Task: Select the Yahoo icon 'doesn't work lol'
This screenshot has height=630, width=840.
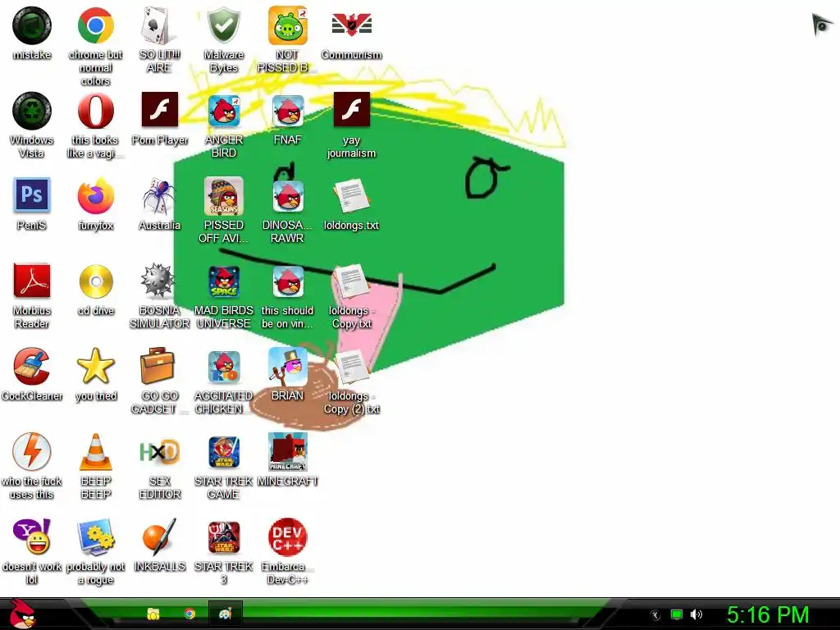Action: coord(32,536)
